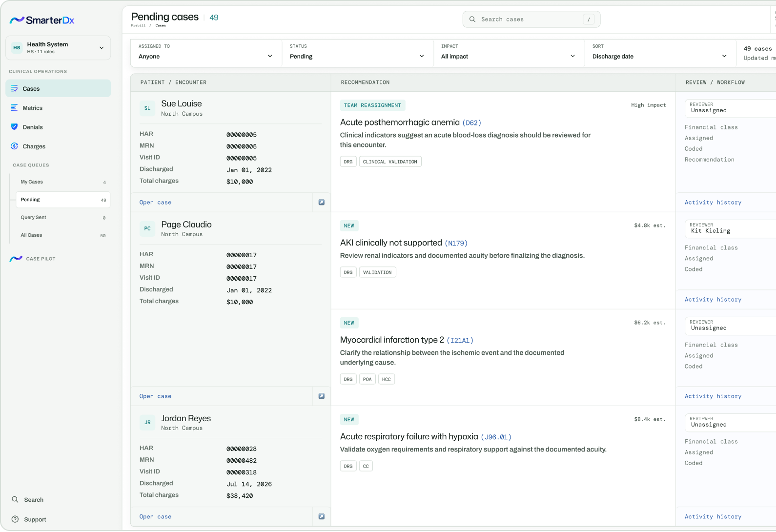Screen dimensions: 776x532
Task: Click the Review / Workflow column header
Action: coord(715,82)
